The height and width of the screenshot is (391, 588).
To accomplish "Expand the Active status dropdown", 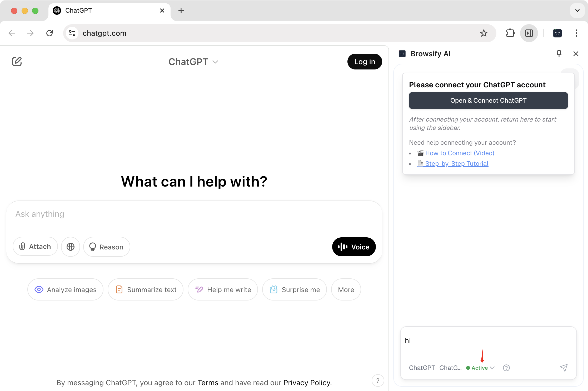I will [480, 368].
